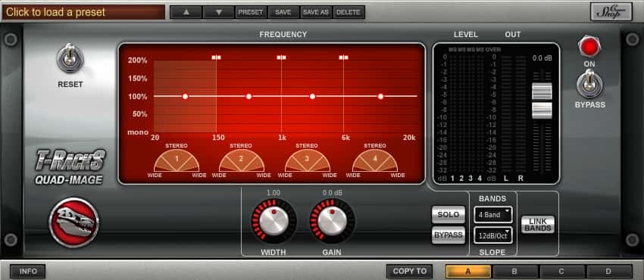Click the 1.00 width value
This screenshot has height=280, width=644.
tap(274, 192)
